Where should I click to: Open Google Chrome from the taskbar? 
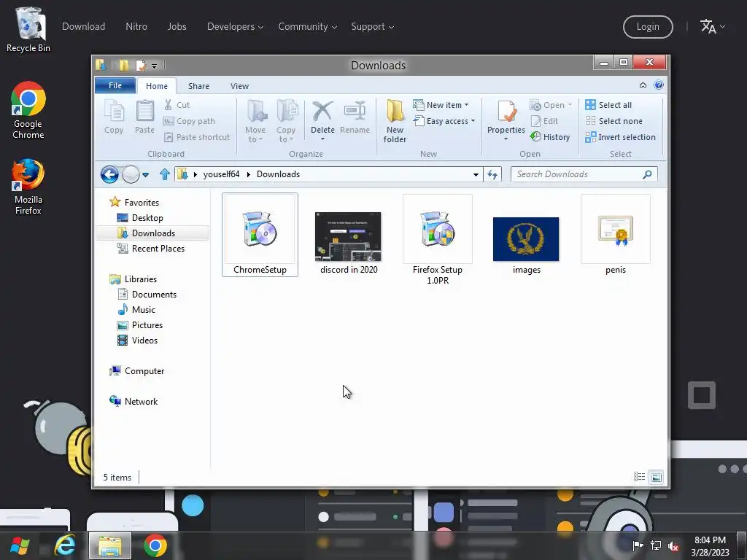[155, 545]
